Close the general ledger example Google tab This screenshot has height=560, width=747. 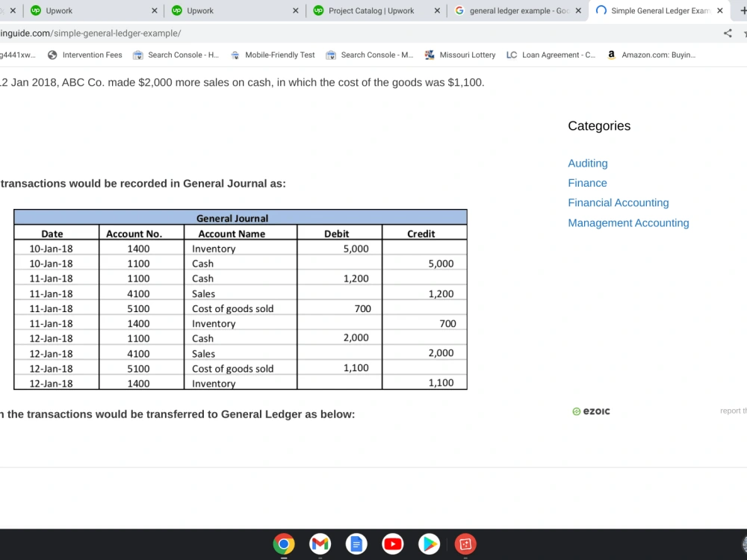click(578, 10)
